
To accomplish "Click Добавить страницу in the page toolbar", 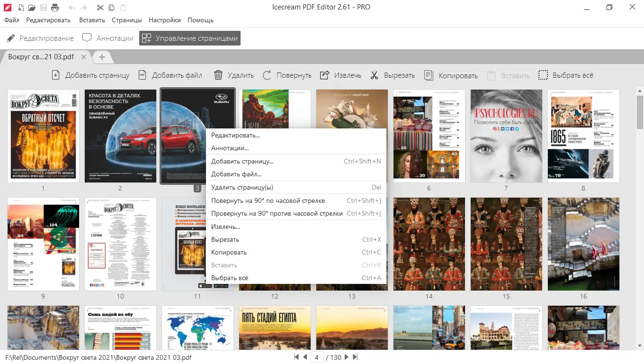I will point(90,75).
